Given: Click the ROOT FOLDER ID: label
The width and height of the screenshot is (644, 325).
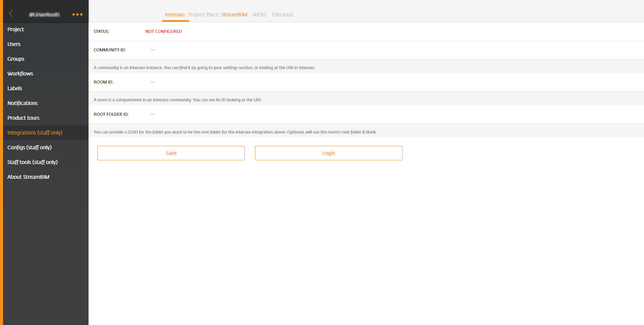Looking at the screenshot, I should (111, 114).
